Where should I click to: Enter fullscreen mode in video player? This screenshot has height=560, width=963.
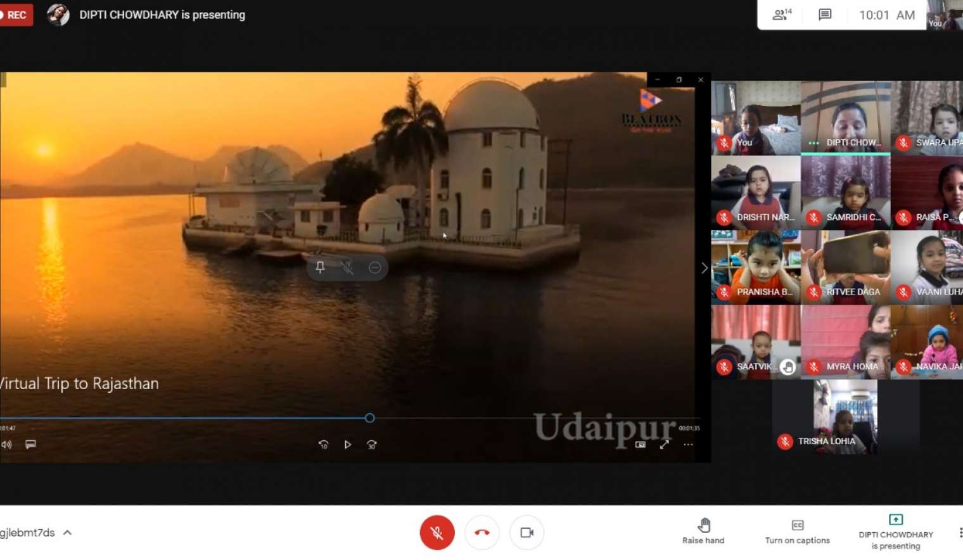(x=664, y=445)
